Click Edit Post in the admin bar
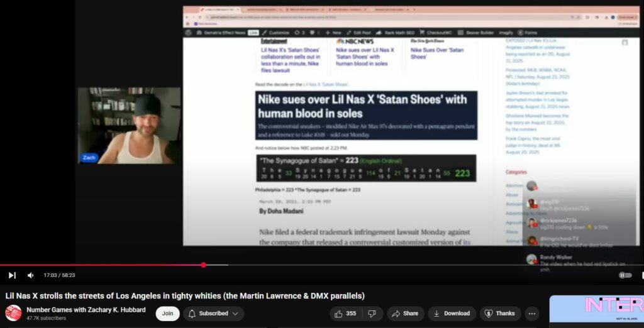Viewport: 644px width, 328px height. click(359, 33)
